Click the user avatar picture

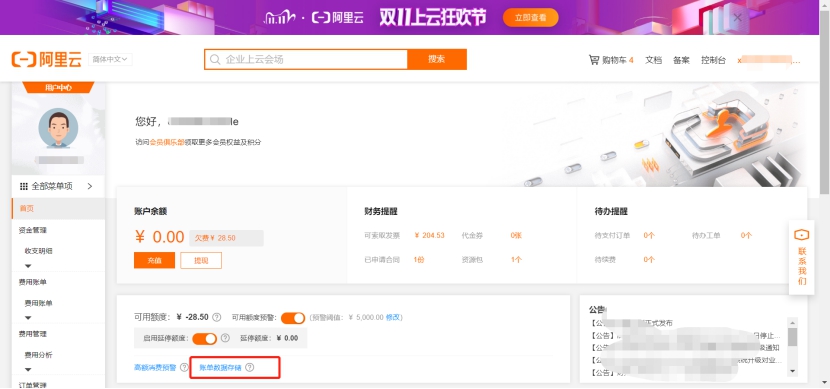[x=58, y=128]
